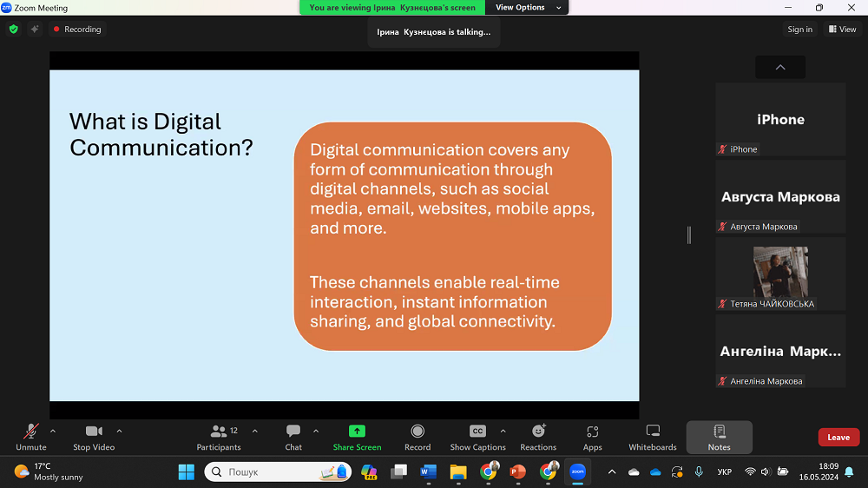Click the Sign in button
The image size is (868, 488).
799,30
